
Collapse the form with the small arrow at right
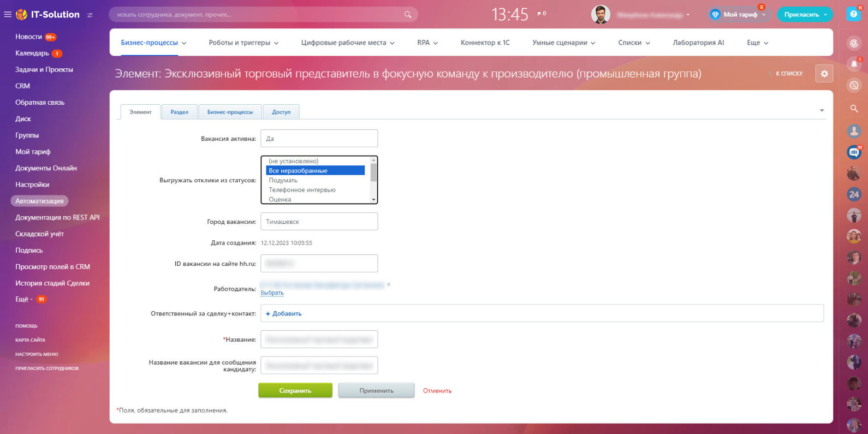822,111
